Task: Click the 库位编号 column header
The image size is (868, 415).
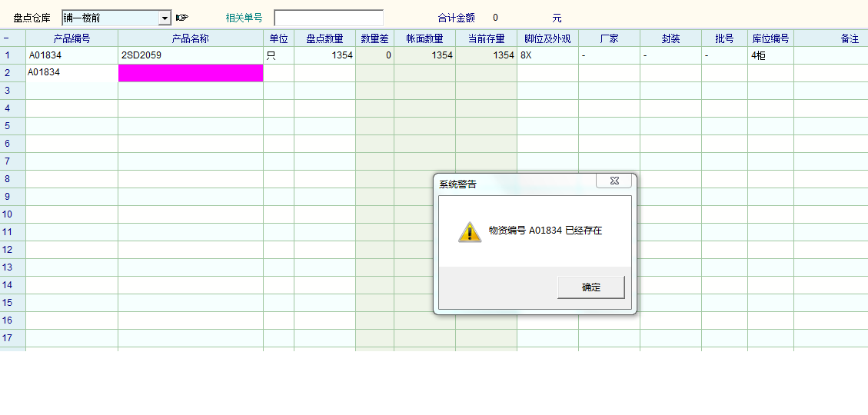Action: click(770, 38)
